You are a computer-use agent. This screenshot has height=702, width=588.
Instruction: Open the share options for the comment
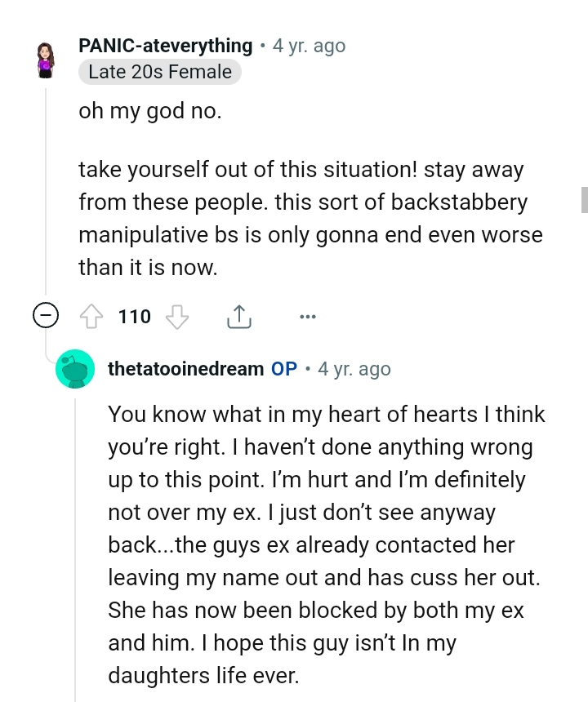[238, 316]
